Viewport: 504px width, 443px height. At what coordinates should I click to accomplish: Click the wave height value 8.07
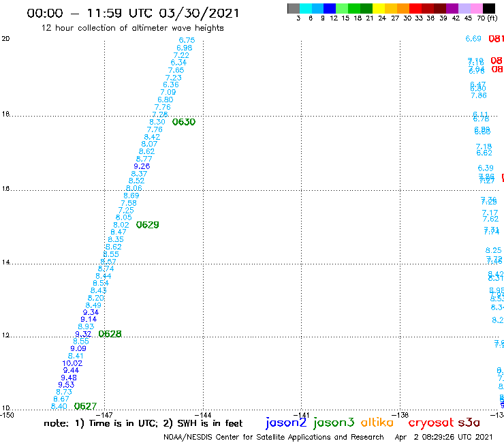click(x=149, y=144)
